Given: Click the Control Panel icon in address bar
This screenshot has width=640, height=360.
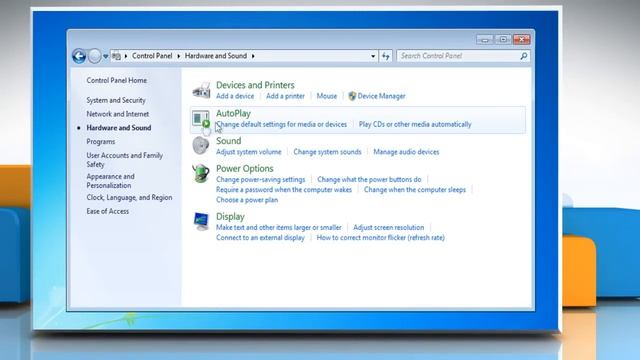Looking at the screenshot, I should tap(116, 56).
